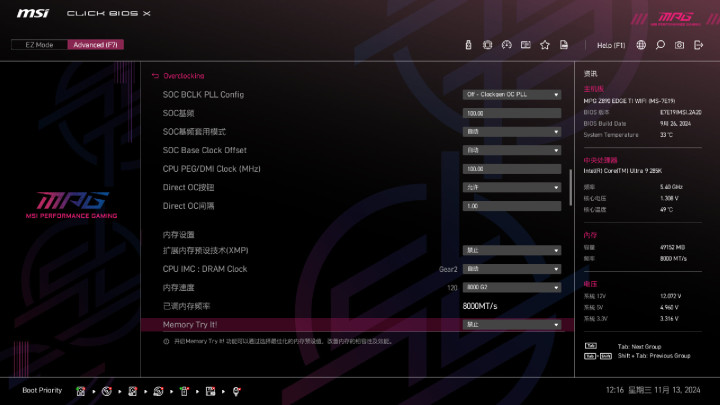Click the document file icon in the top toolbar

564,45
